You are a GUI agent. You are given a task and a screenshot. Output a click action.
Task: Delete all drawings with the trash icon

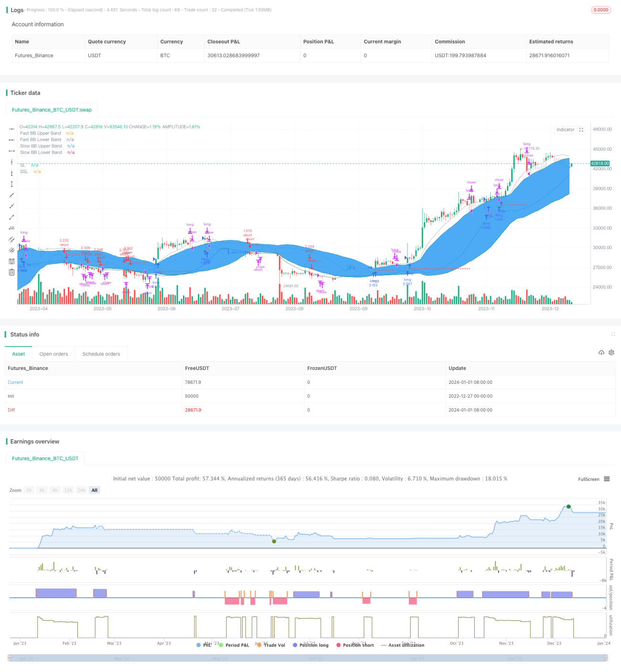11,272
